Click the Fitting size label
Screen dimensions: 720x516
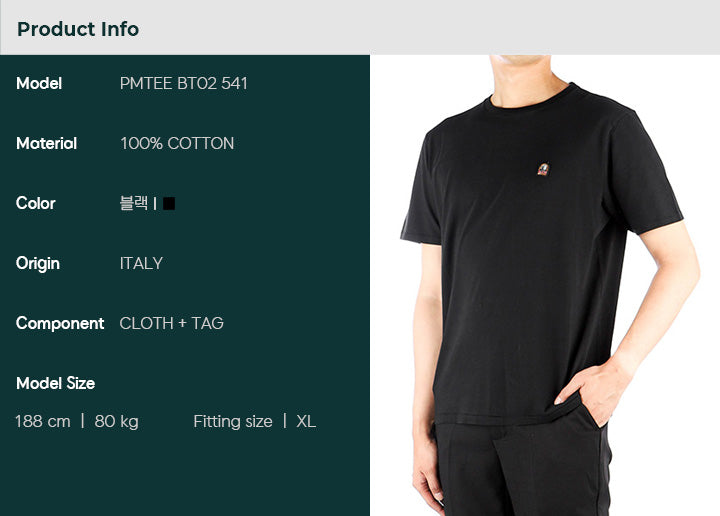pyautogui.click(x=233, y=421)
